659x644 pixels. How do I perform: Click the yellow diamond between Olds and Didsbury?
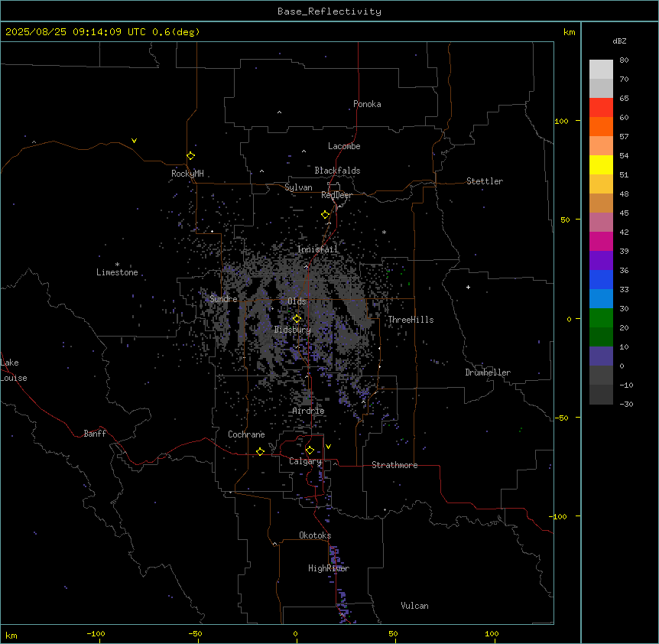coord(297,319)
